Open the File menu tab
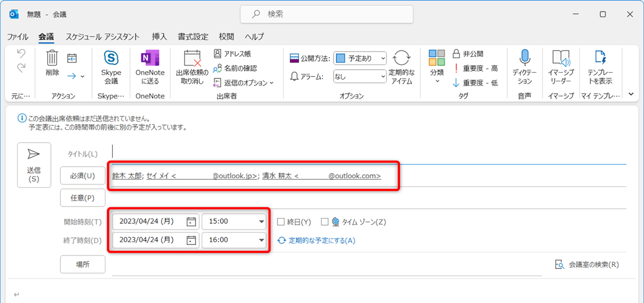Image resolution: width=644 pixels, height=303 pixels. point(18,37)
